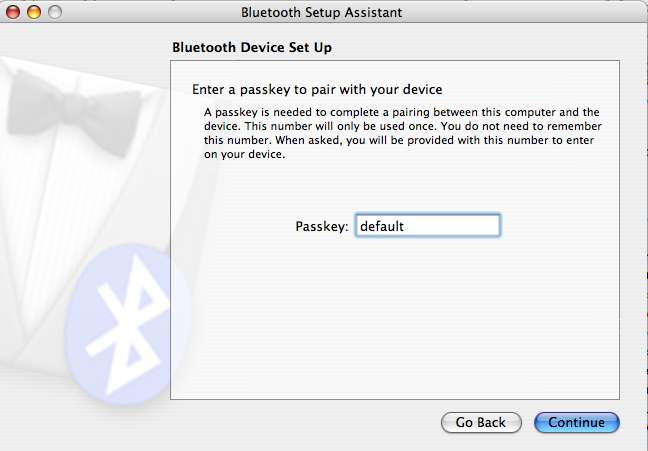The height and width of the screenshot is (451, 648).
Task: Click the Bluetooth Device Set Up heading
Action: click(x=252, y=47)
